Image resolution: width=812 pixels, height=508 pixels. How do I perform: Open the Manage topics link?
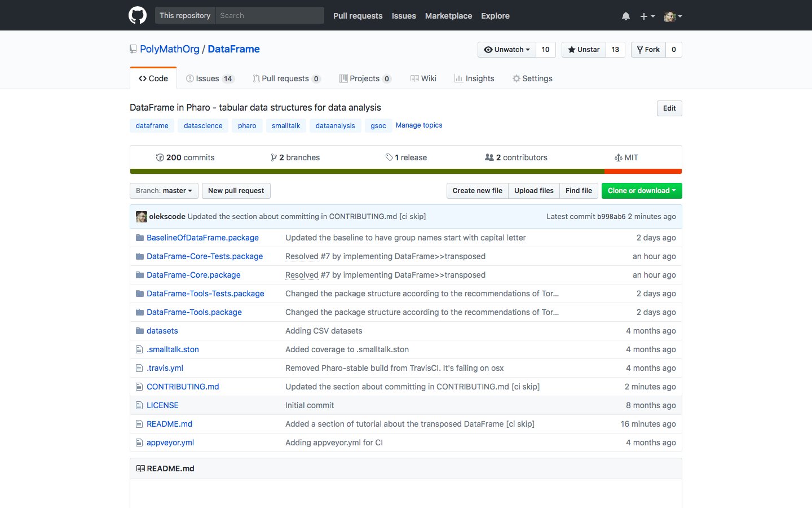pyautogui.click(x=419, y=125)
